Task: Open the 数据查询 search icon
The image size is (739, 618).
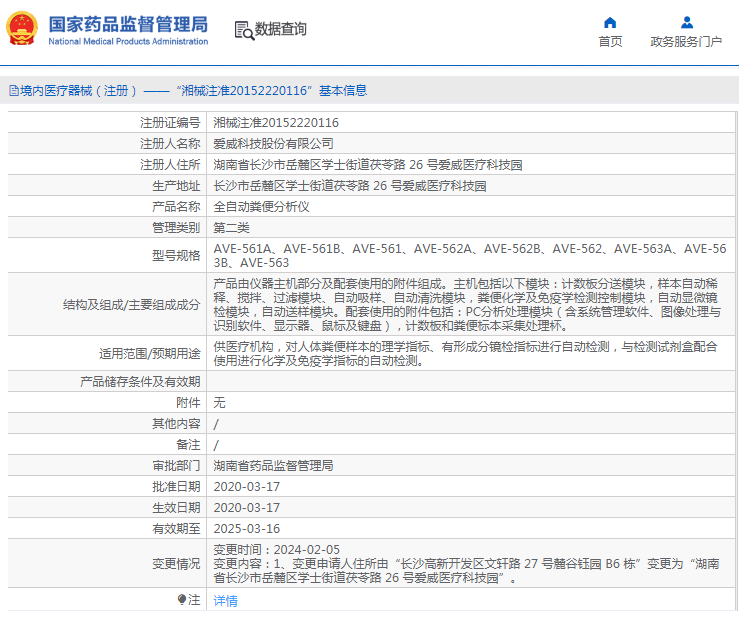Action: (x=244, y=31)
